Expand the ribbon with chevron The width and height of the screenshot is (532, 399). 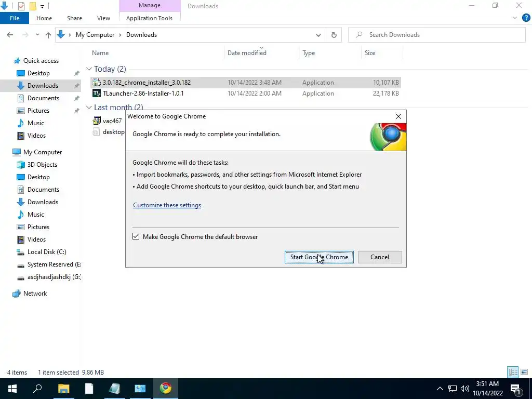(x=515, y=18)
